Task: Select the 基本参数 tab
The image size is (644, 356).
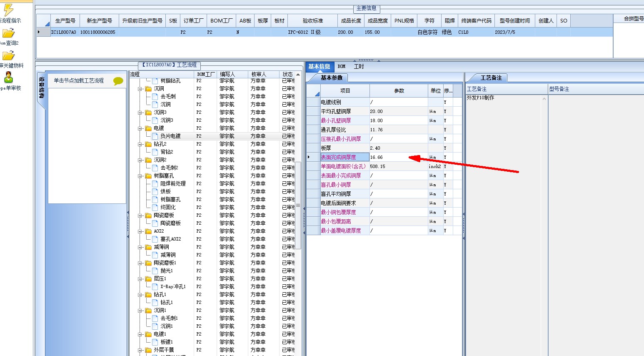Action: (x=331, y=78)
